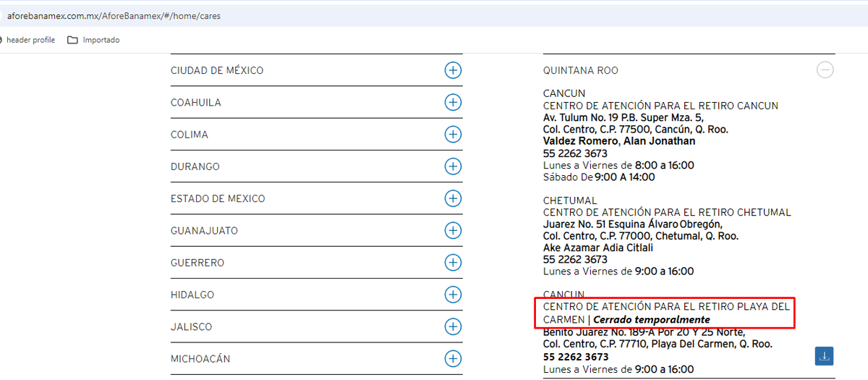Screen dimensions: 868x380
Task: Expand the JALISCO section
Action: pos(453,326)
